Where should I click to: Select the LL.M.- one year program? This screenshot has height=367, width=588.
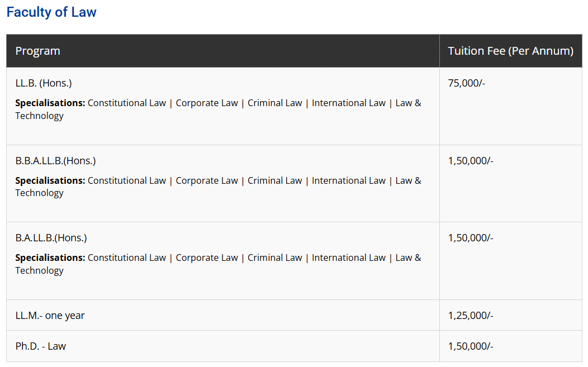(50, 316)
